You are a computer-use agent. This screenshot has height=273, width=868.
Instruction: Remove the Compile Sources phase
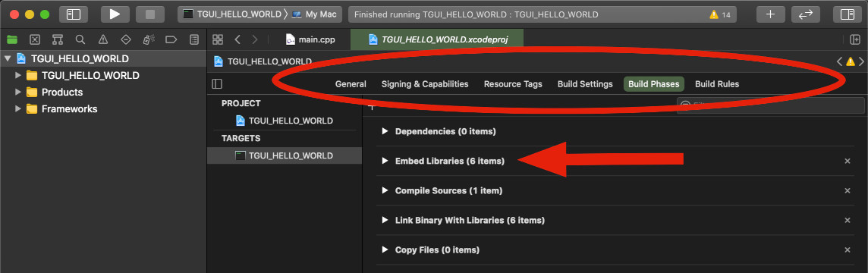click(x=847, y=190)
